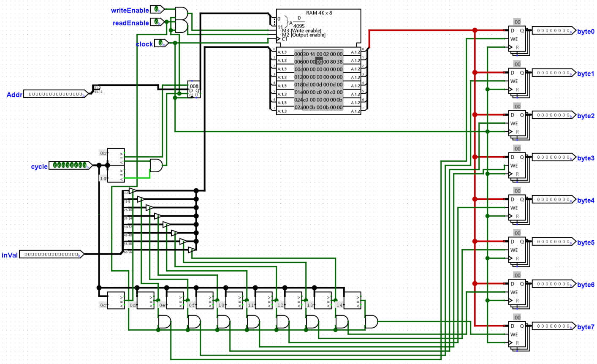This screenshot has height=364, width=597.
Task: Click RAM memory row address 000
Action: pos(298,54)
